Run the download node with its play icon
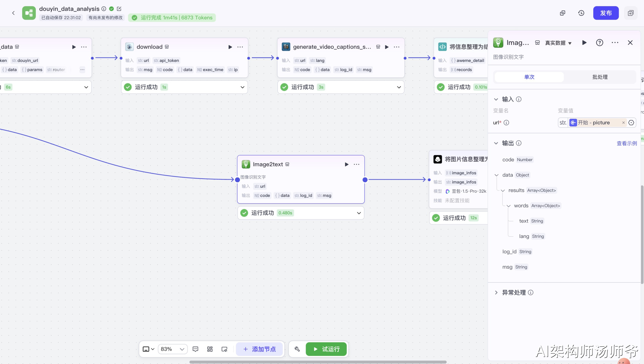 tap(230, 47)
